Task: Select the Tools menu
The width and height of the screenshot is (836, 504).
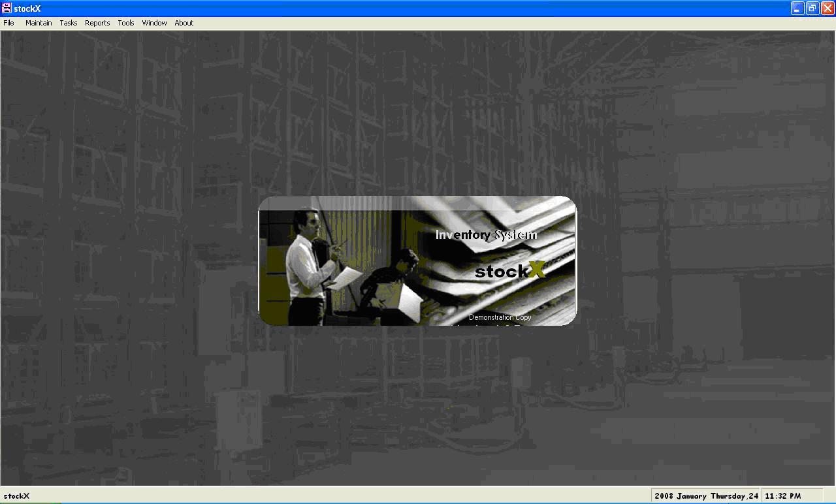Action: pyautogui.click(x=126, y=23)
